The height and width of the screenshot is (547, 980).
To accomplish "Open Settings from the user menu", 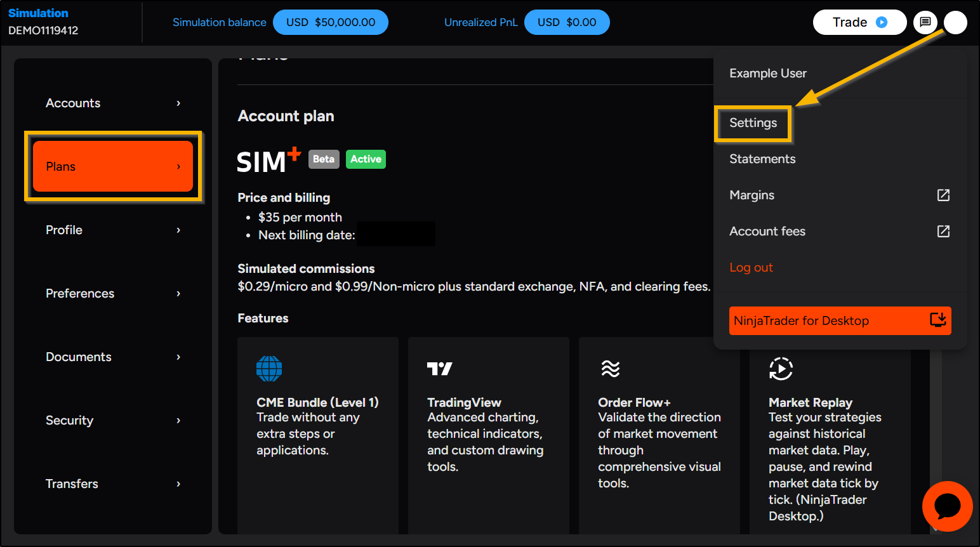I will point(753,123).
